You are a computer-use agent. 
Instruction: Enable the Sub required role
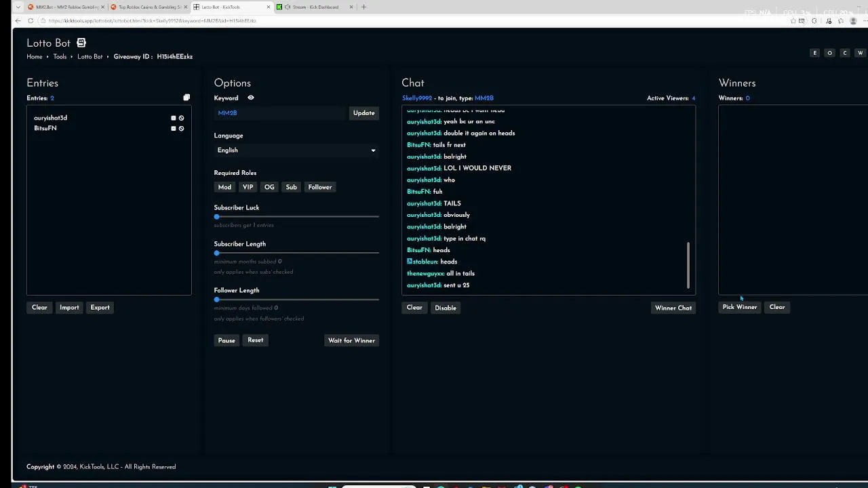291,187
